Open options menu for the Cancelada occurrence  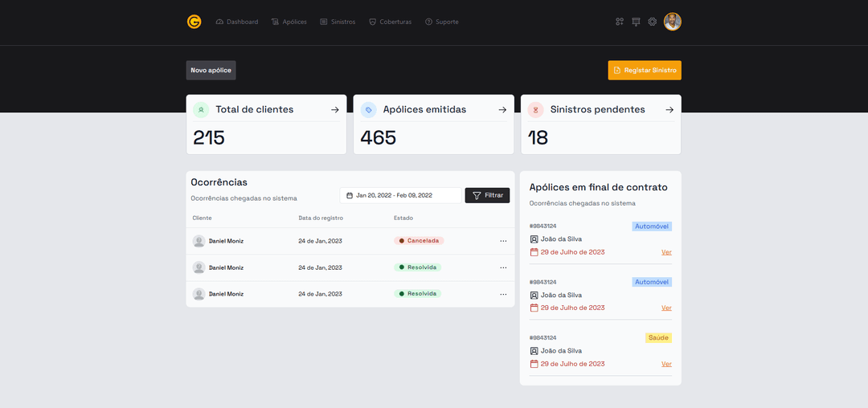(x=503, y=241)
